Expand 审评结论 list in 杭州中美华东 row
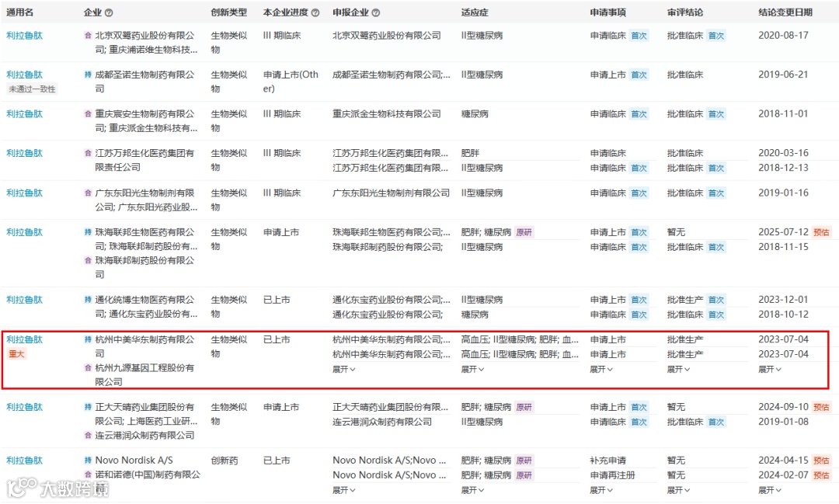Screen dimensions: 839x504 (678, 369)
